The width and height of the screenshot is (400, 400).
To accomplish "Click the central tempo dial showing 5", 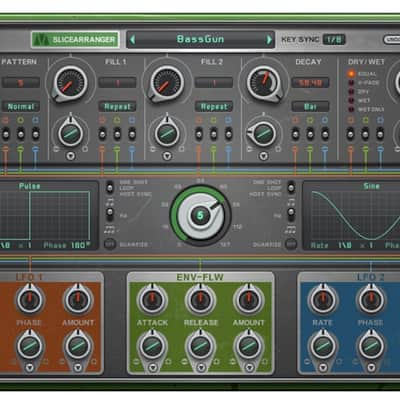I will coord(200,215).
